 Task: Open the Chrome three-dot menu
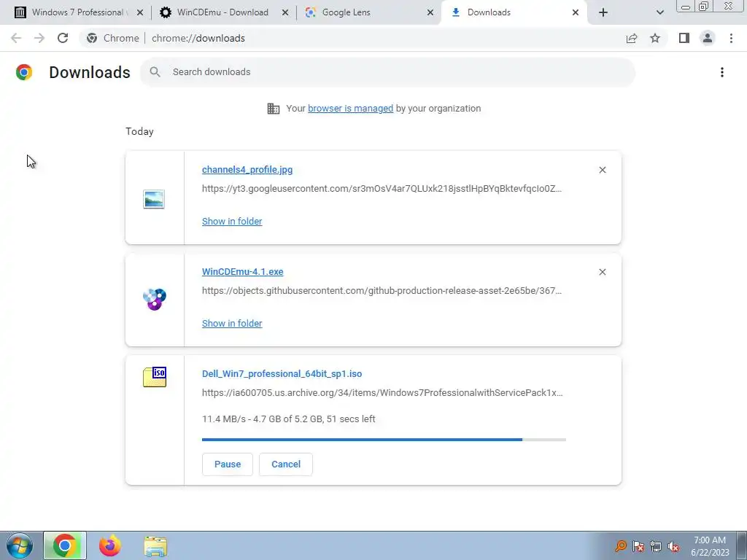pos(731,38)
